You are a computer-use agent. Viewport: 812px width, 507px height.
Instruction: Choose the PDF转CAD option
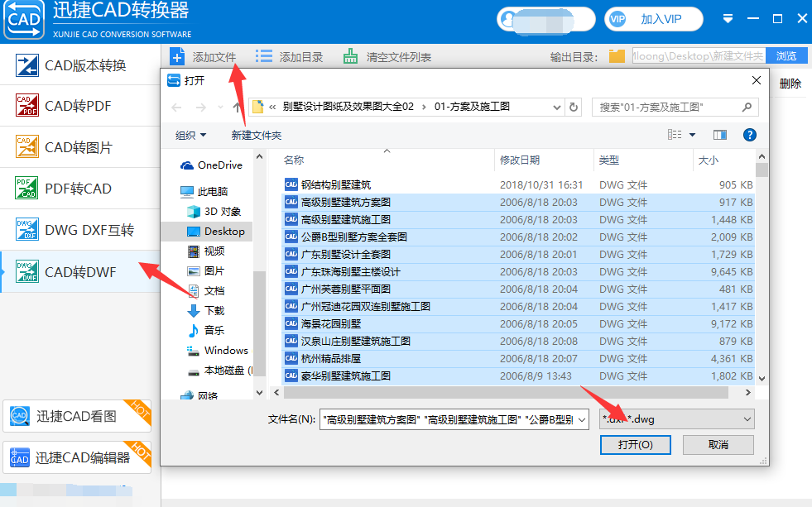(x=79, y=189)
